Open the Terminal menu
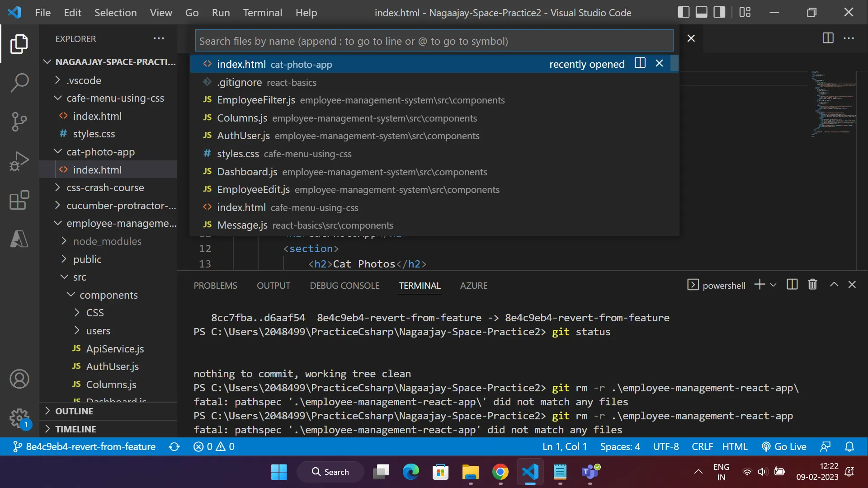The width and height of the screenshot is (868, 488). click(x=262, y=13)
